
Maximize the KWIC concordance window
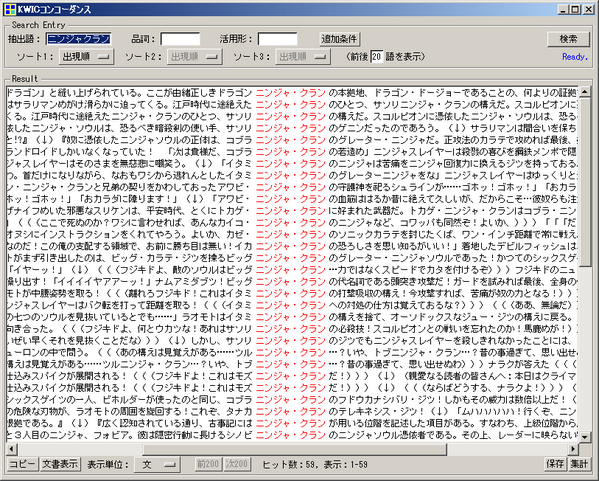[x=575, y=9]
